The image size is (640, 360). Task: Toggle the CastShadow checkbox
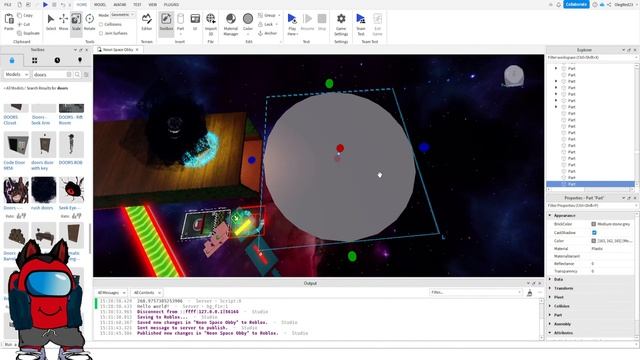click(594, 233)
